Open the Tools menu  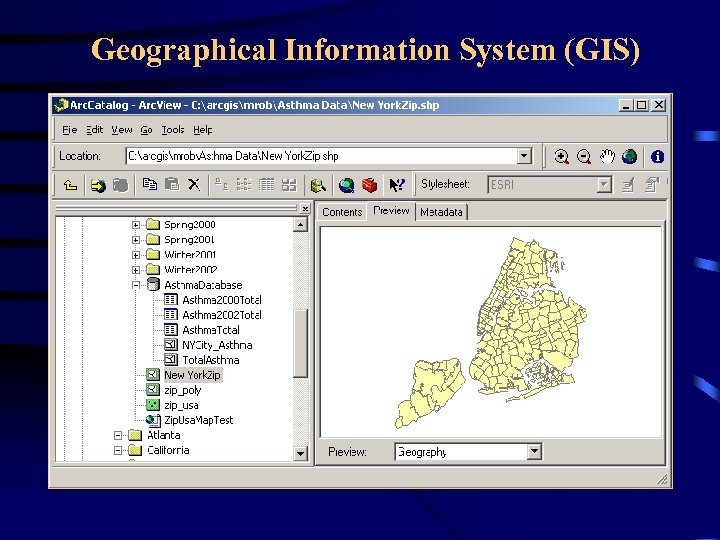pyautogui.click(x=173, y=130)
